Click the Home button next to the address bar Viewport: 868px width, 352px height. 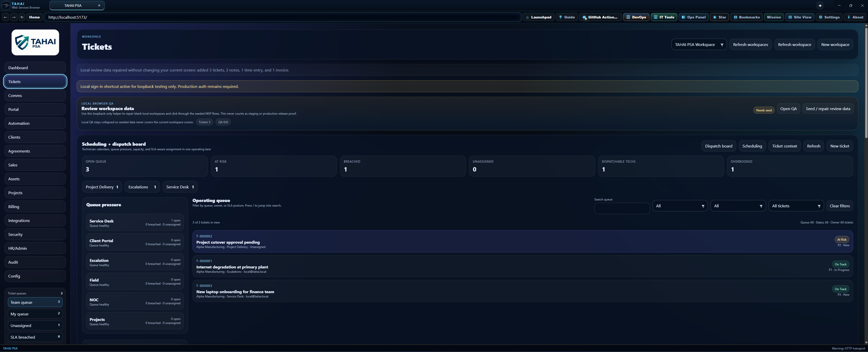pyautogui.click(x=34, y=17)
